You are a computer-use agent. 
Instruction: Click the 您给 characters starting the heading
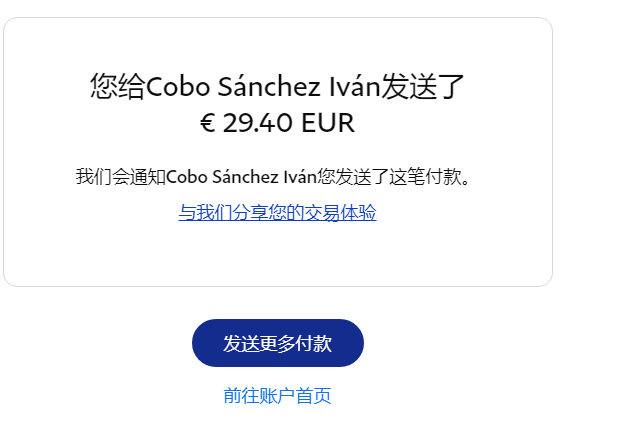[x=118, y=86]
